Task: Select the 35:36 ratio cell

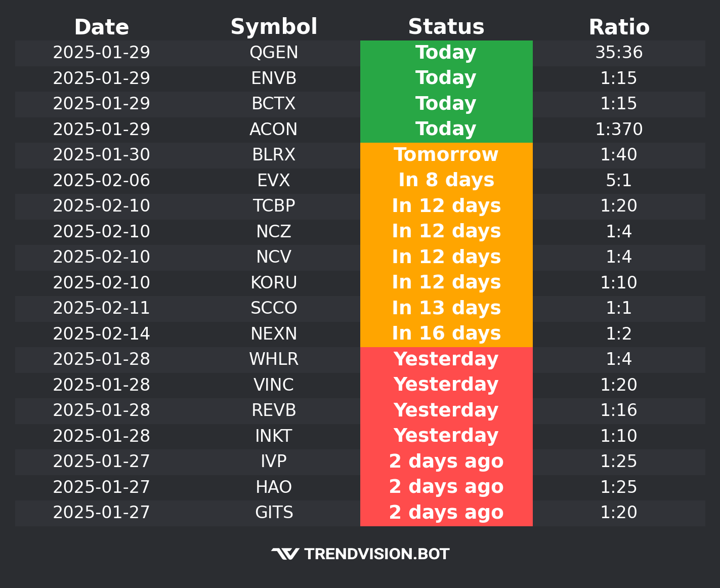Action: (619, 53)
